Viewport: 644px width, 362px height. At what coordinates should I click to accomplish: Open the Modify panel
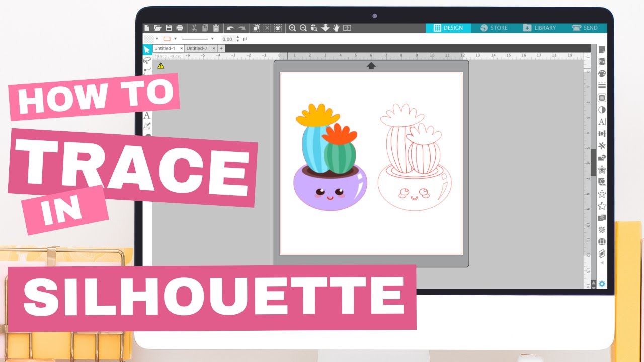point(602,158)
